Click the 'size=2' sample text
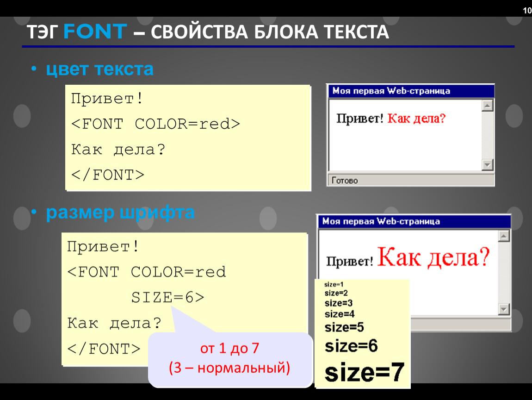The image size is (532, 400). [336, 293]
